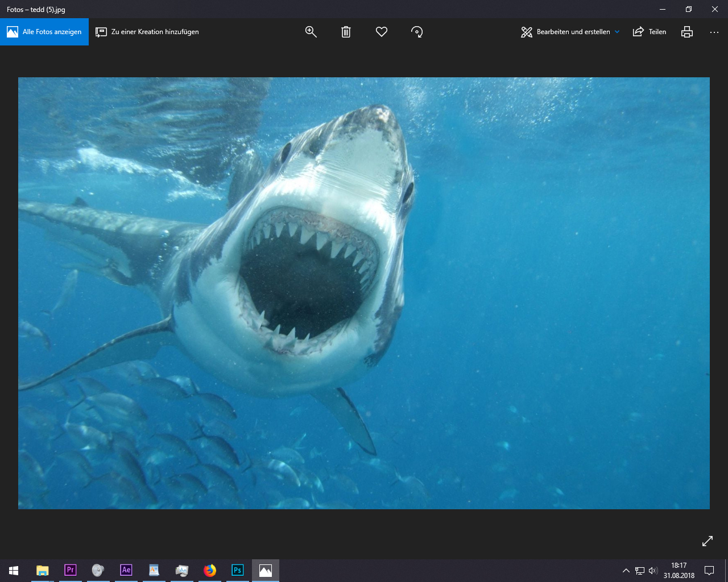Click the Teilen share button
728x582 pixels.
(650, 32)
